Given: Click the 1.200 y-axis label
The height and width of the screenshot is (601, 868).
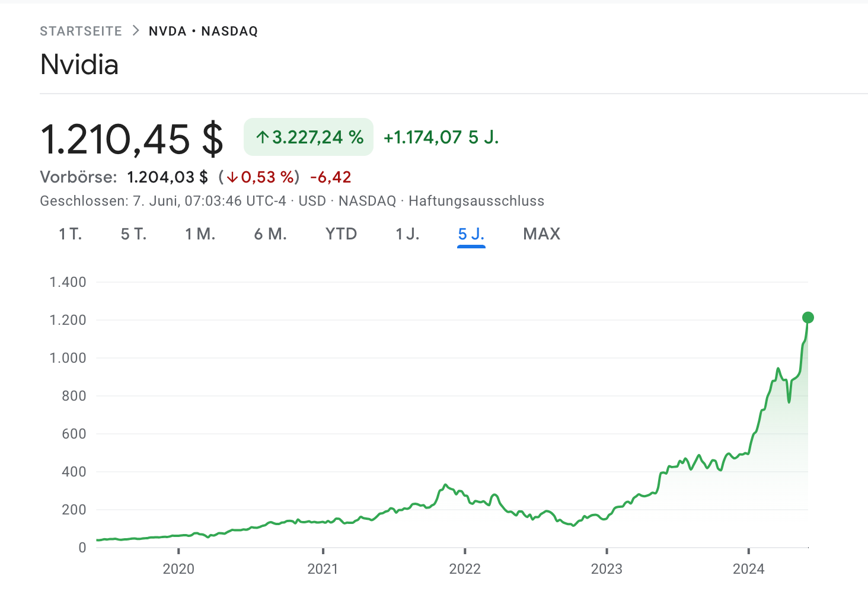Looking at the screenshot, I should [68, 320].
